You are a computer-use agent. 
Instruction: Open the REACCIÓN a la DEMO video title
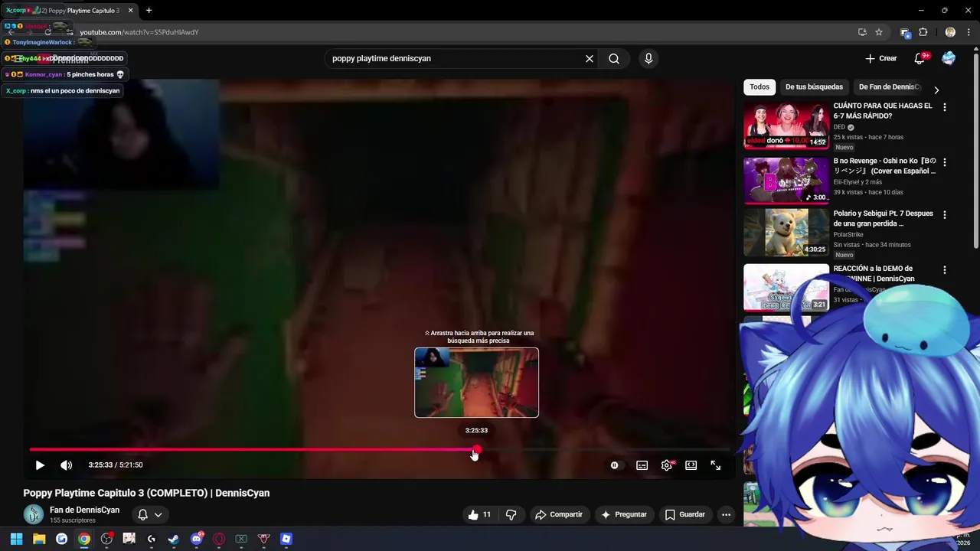(x=874, y=273)
